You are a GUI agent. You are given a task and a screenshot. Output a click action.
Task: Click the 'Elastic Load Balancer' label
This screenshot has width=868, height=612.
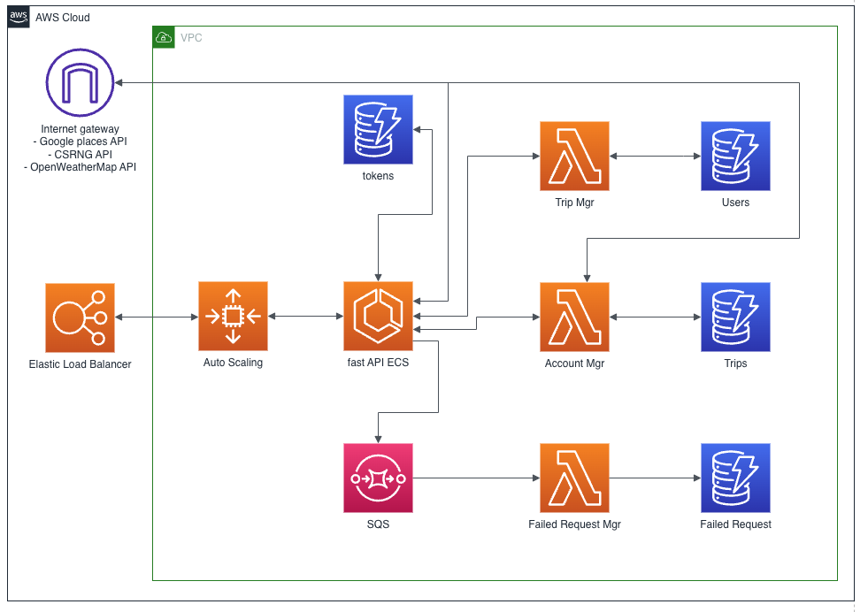[x=80, y=364]
